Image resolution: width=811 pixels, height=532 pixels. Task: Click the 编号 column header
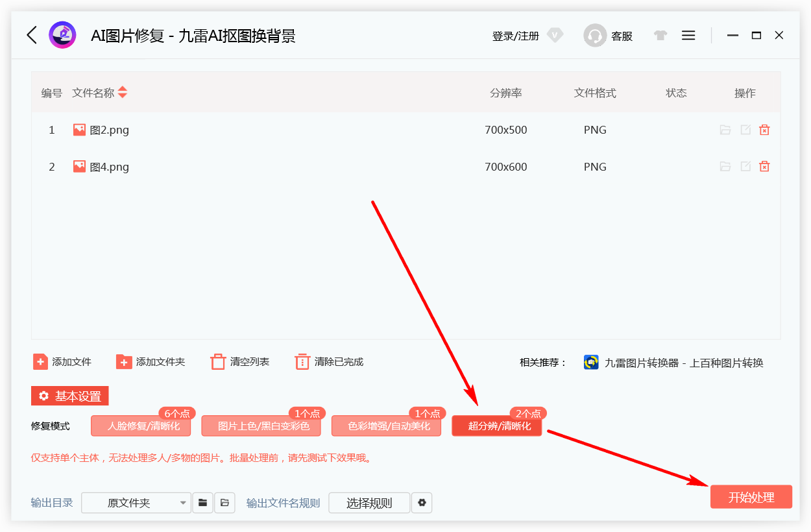(52, 93)
